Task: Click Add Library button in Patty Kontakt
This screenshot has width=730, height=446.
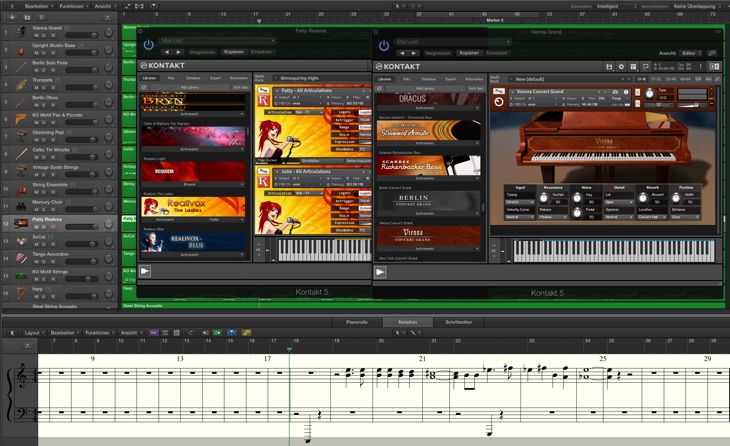Action: (x=189, y=87)
